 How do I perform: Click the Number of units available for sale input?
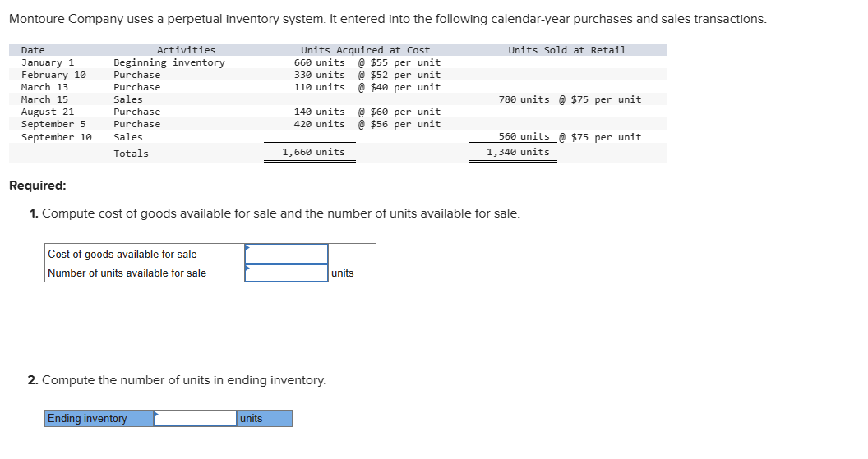click(286, 273)
